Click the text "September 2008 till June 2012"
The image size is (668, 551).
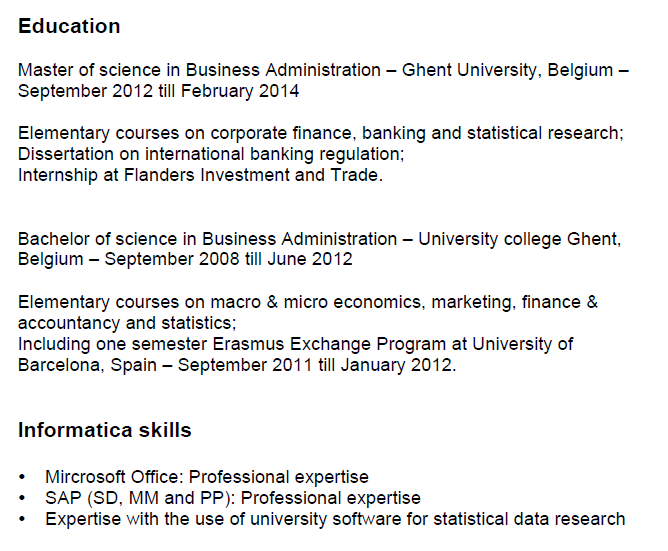pos(228,260)
